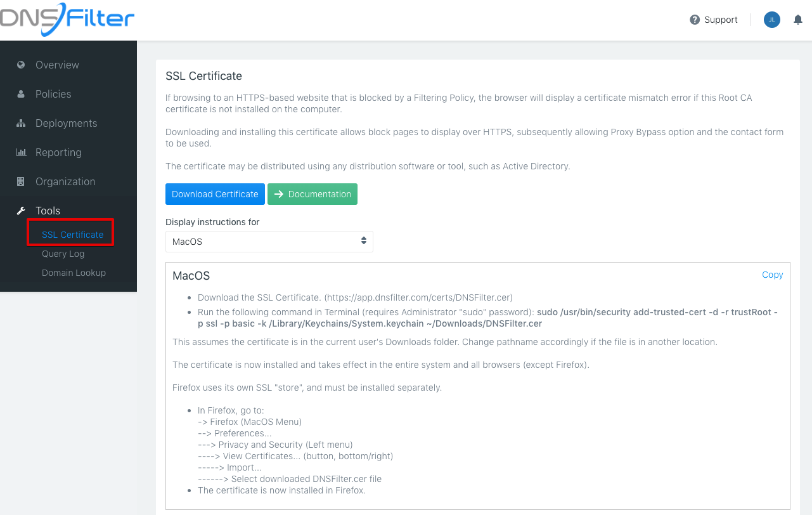Collapse the Tools menu
This screenshot has height=515, width=812.
tap(48, 211)
